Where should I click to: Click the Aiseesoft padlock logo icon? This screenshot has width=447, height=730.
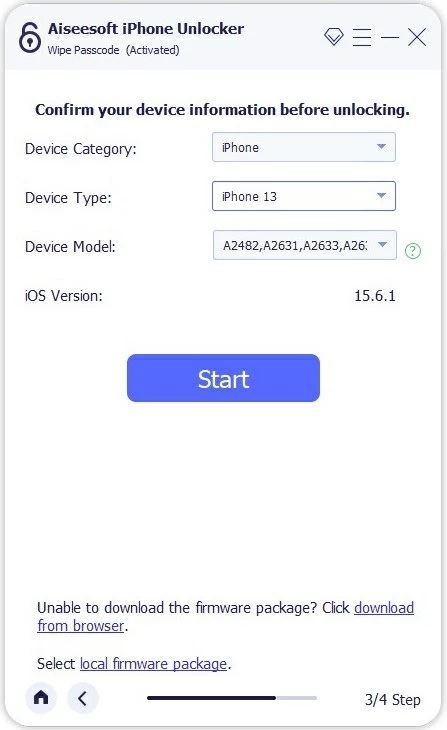pyautogui.click(x=30, y=37)
